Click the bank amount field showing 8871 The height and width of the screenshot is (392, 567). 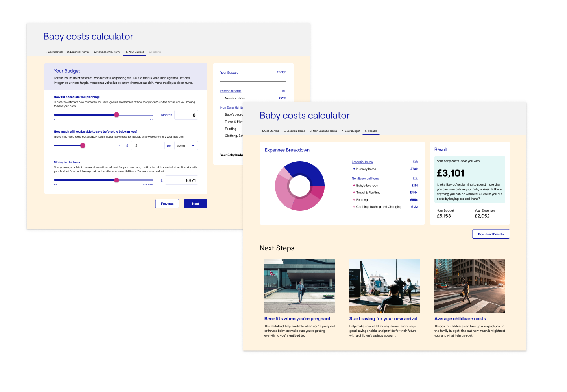tap(181, 180)
